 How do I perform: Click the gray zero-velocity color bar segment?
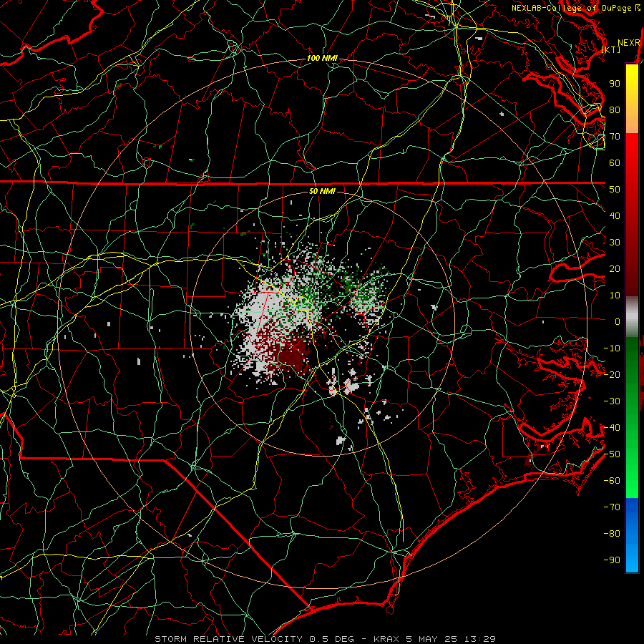pos(632,317)
